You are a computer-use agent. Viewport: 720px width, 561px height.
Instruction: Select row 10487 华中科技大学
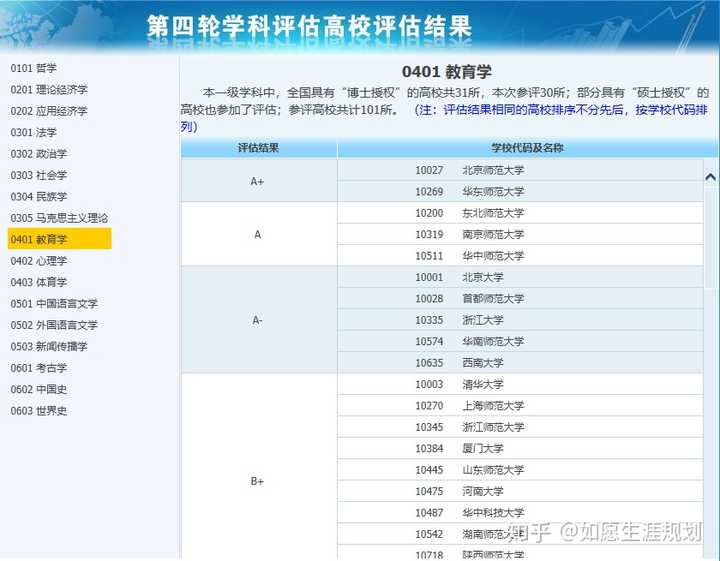[x=520, y=513]
